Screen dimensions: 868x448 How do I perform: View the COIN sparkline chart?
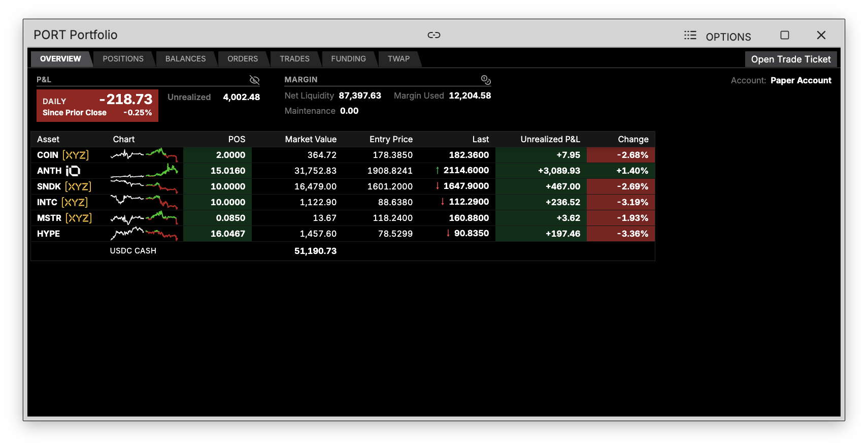(x=144, y=154)
